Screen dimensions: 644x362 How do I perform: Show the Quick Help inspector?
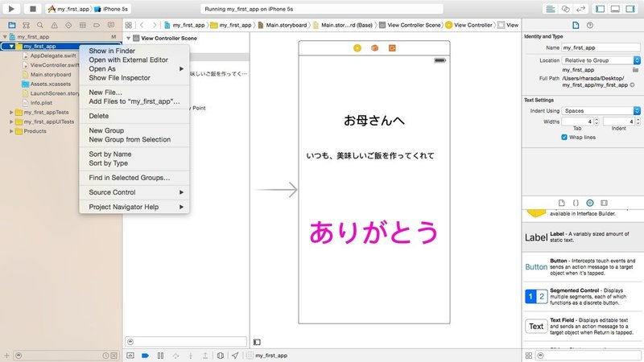pos(590,25)
